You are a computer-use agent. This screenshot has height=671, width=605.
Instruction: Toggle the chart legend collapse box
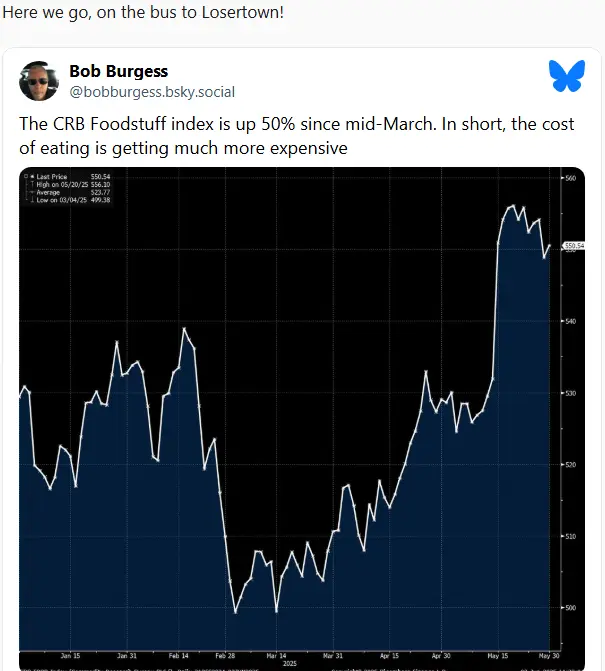tap(25, 178)
